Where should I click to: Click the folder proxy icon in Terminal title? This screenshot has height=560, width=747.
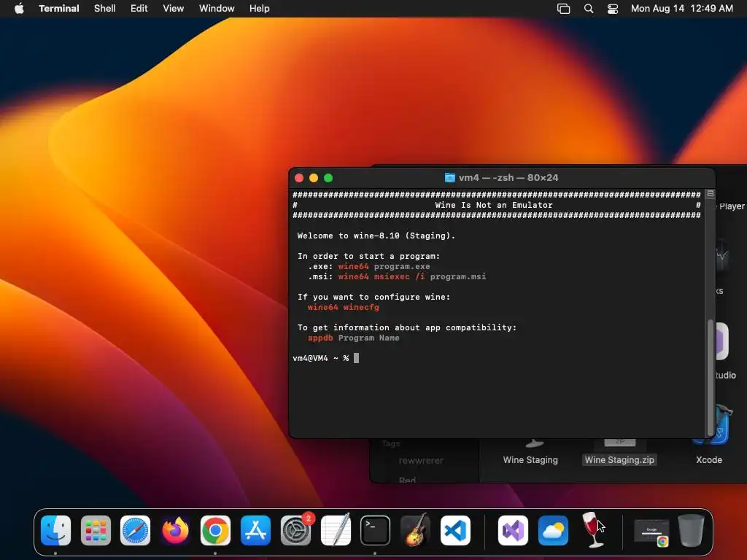(449, 178)
